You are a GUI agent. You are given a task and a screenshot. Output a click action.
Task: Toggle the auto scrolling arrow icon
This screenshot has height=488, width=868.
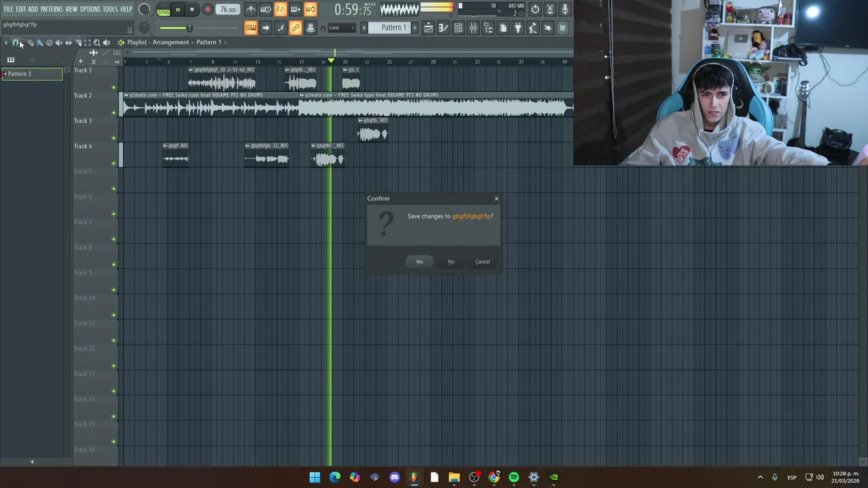266,27
